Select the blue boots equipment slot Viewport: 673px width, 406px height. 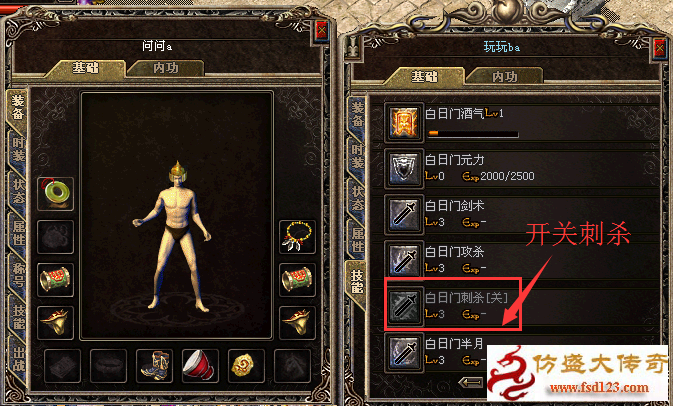(155, 366)
